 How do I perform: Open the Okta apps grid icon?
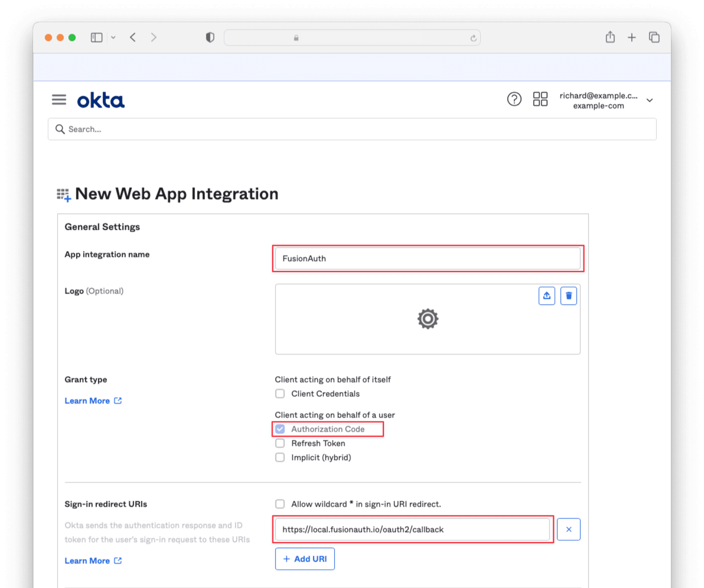(540, 99)
